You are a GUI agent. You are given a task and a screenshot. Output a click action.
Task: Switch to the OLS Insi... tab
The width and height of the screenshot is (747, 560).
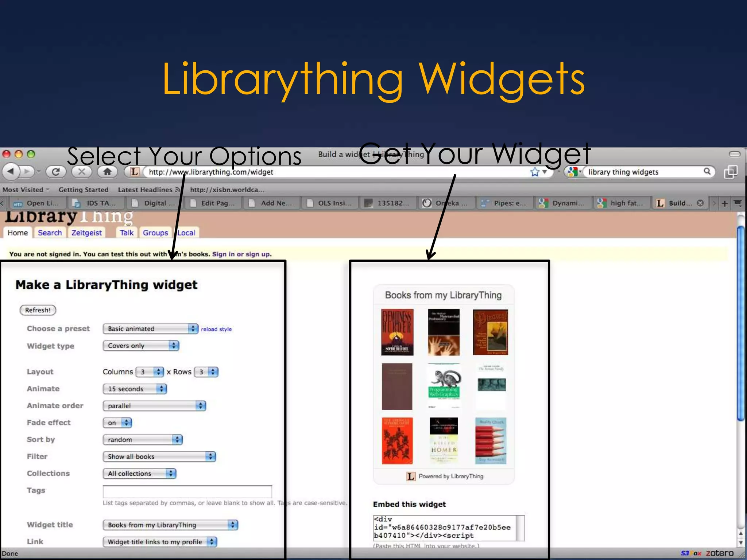tap(330, 203)
